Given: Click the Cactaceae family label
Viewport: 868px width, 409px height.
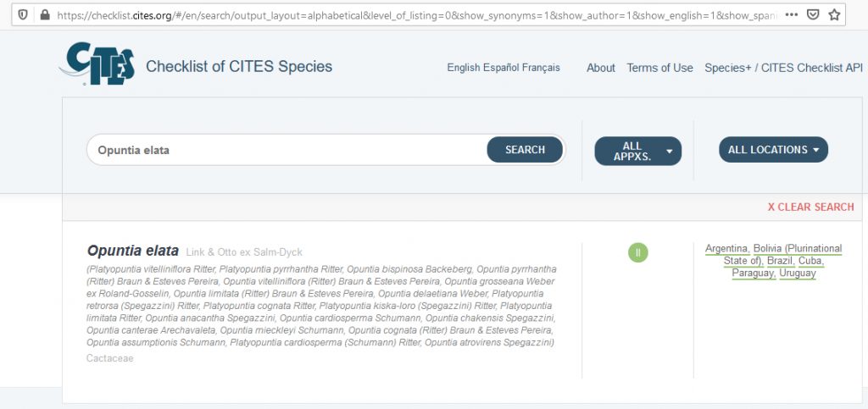Looking at the screenshot, I should (x=109, y=359).
